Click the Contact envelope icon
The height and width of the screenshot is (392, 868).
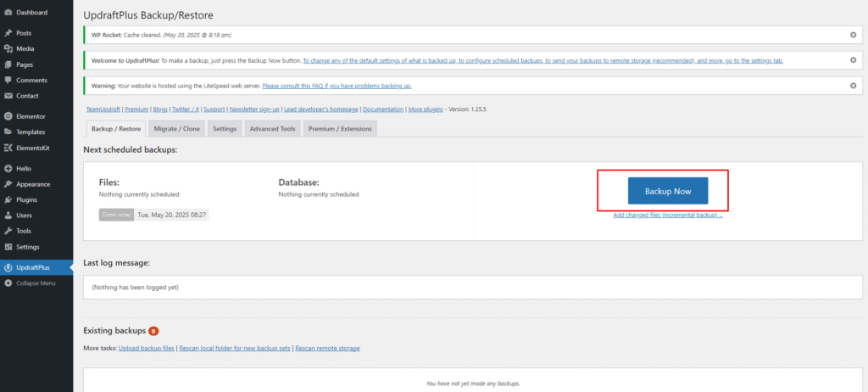(x=8, y=96)
